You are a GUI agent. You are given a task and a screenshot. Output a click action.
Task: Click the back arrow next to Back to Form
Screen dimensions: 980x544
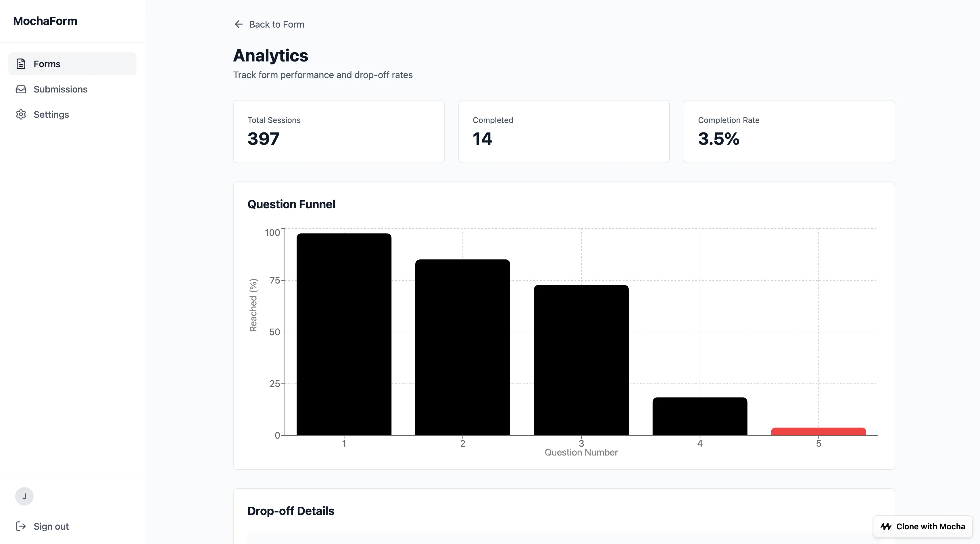[239, 24]
